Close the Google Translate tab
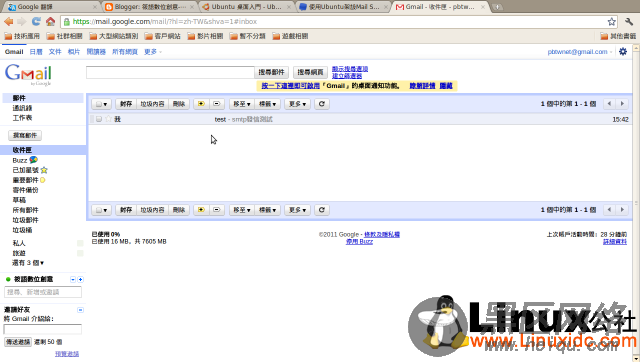Viewport: 640px width, 362px height. tap(95, 7)
